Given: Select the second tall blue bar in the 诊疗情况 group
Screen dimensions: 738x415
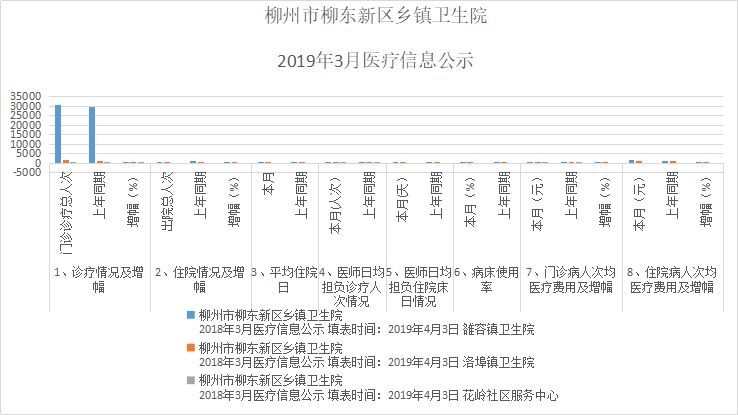Looking at the screenshot, I should click(92, 134).
